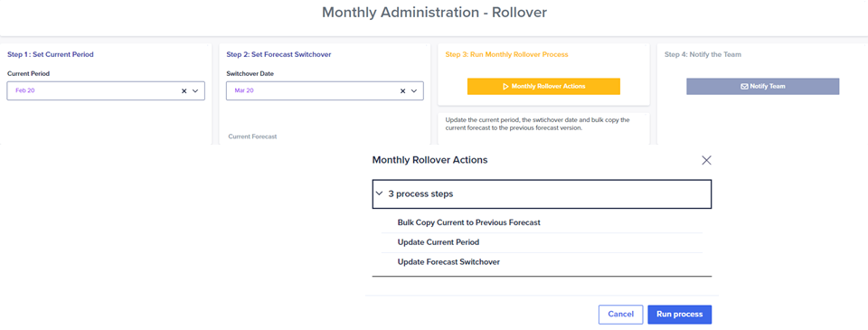Close the Monthly Rollover Actions dialog
The image size is (868, 330).
[x=706, y=160]
